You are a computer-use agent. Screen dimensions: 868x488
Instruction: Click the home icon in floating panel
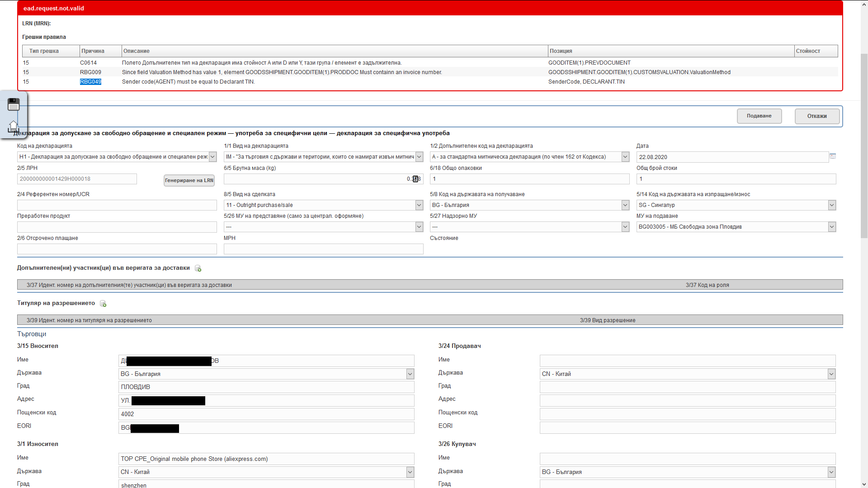pos(14,126)
